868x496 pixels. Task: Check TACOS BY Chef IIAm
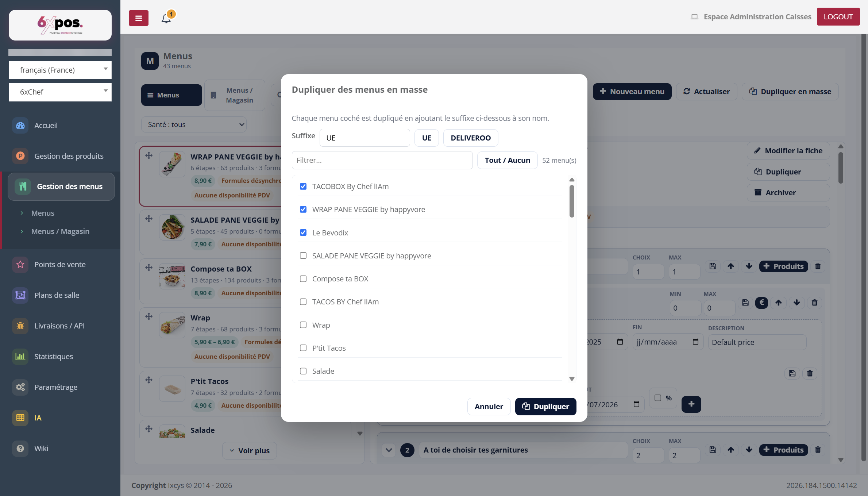[303, 302]
